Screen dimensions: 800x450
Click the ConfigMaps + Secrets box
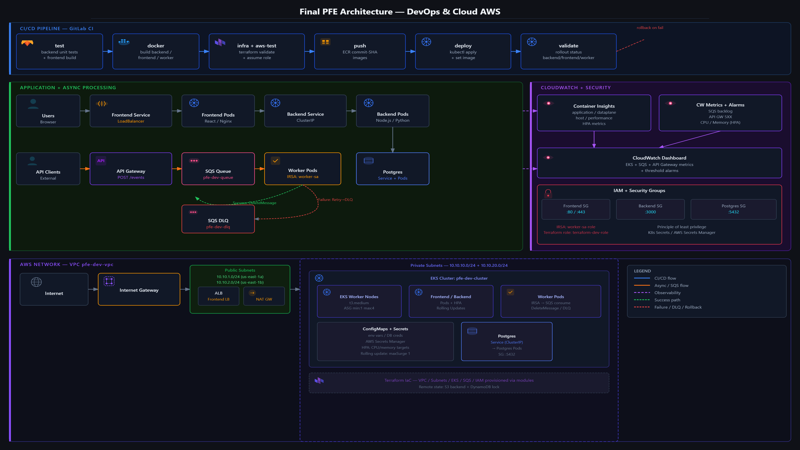(385, 341)
